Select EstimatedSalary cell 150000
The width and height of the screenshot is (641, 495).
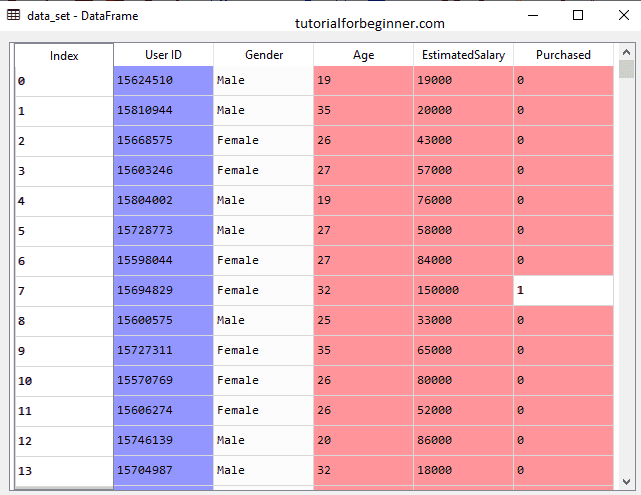tap(464, 291)
